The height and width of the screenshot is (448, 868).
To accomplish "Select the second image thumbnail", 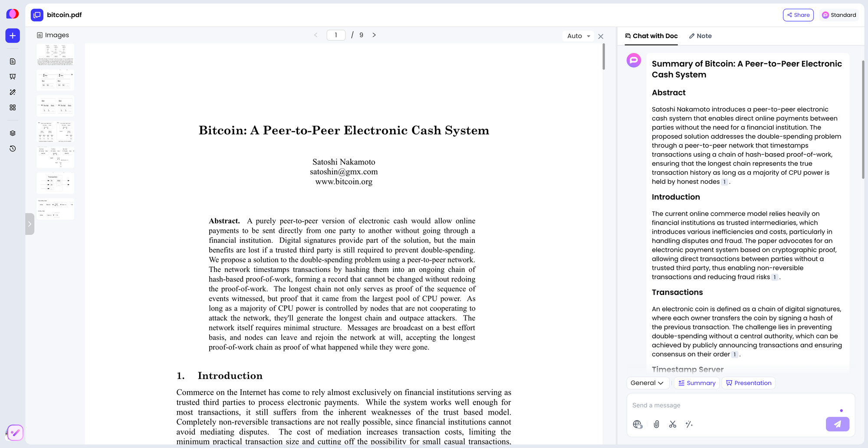I will tap(56, 80).
